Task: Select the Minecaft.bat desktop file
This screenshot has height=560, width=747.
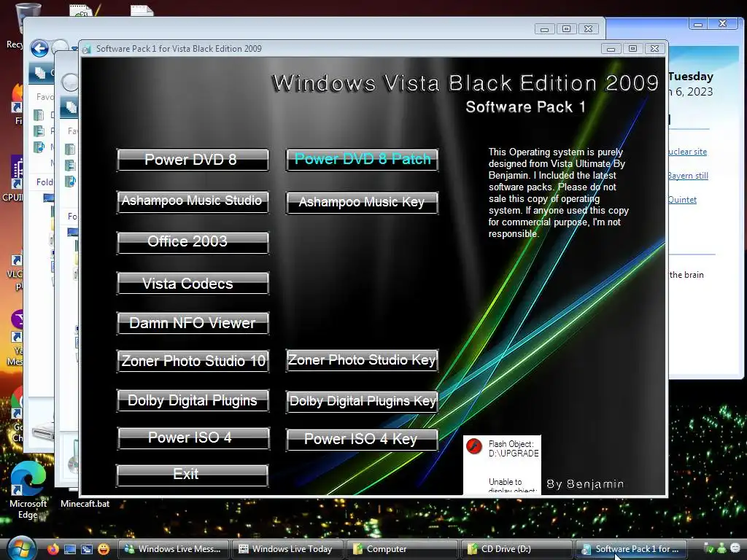Action: [85, 503]
